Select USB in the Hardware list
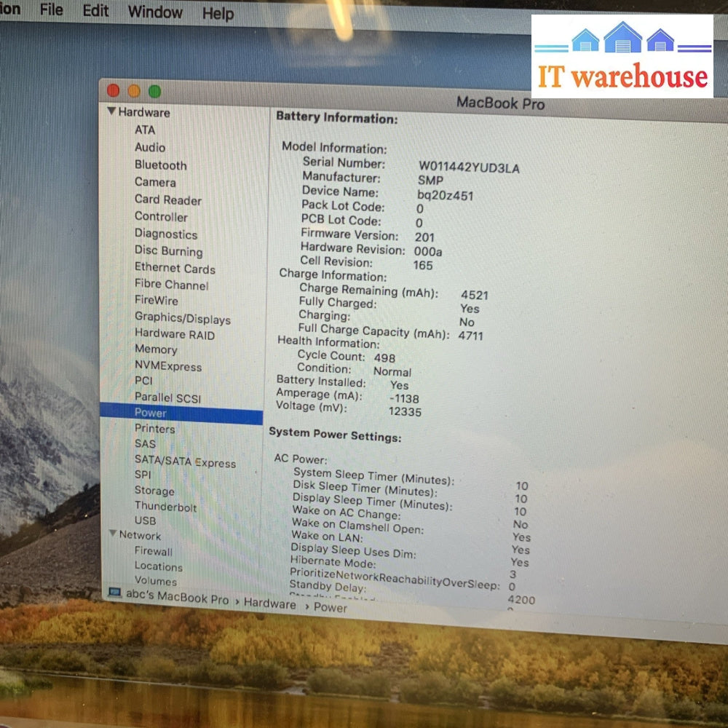Screen dimensions: 728x728 [x=145, y=521]
